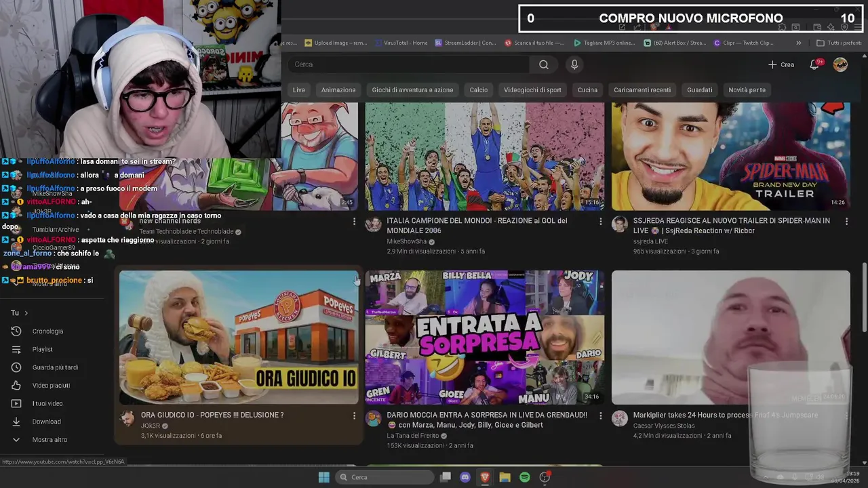Select Caricamenti recenti filter chip

[x=642, y=90]
